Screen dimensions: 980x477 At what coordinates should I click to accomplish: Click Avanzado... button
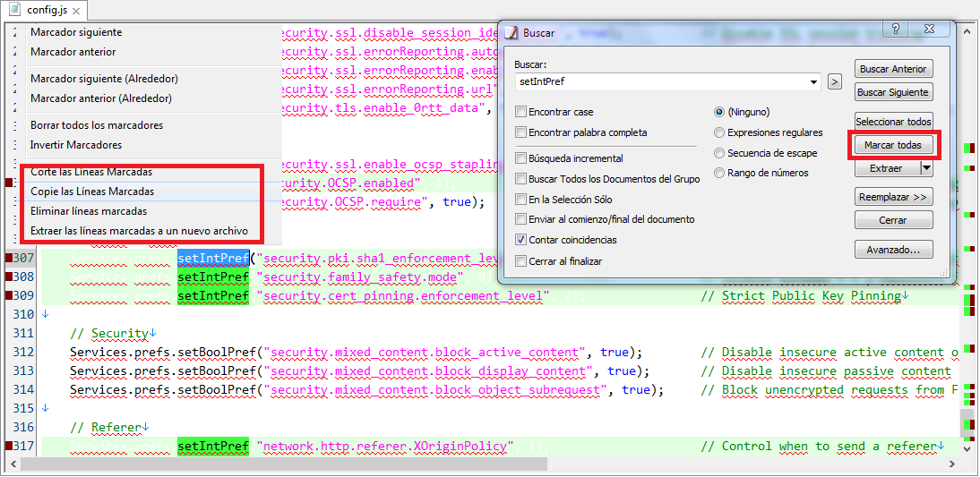pos(893,250)
